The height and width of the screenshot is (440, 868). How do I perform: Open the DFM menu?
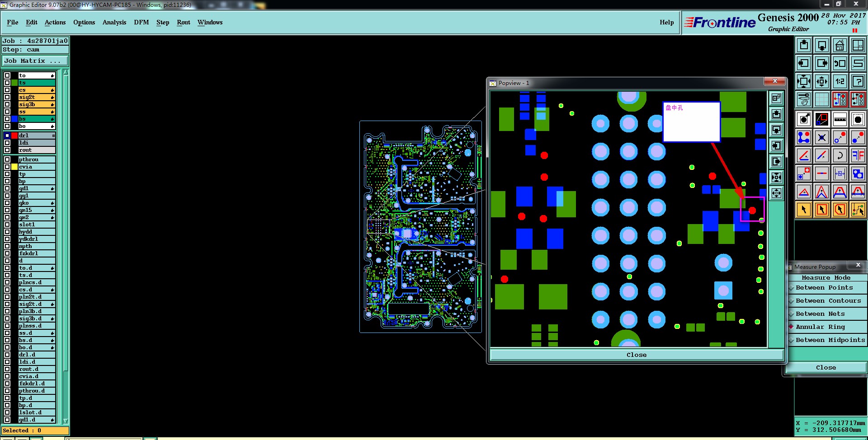click(142, 22)
